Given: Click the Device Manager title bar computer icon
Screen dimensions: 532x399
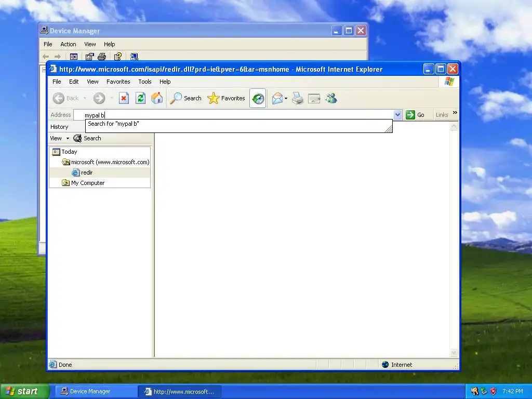Looking at the screenshot, I should pyautogui.click(x=44, y=31).
